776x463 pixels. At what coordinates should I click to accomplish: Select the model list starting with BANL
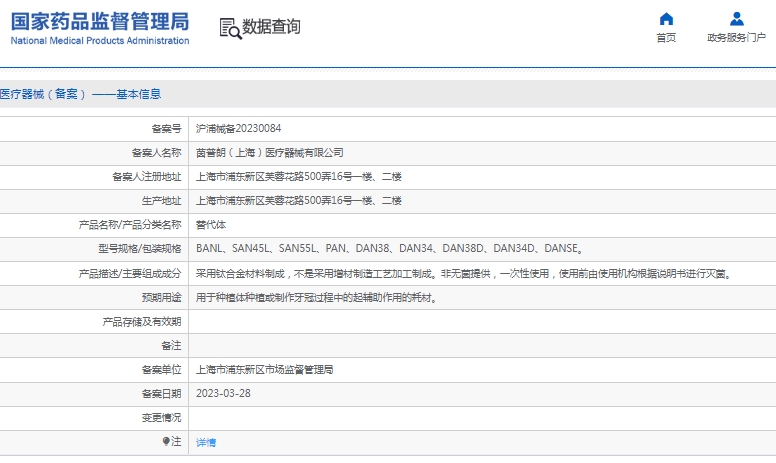(389, 248)
